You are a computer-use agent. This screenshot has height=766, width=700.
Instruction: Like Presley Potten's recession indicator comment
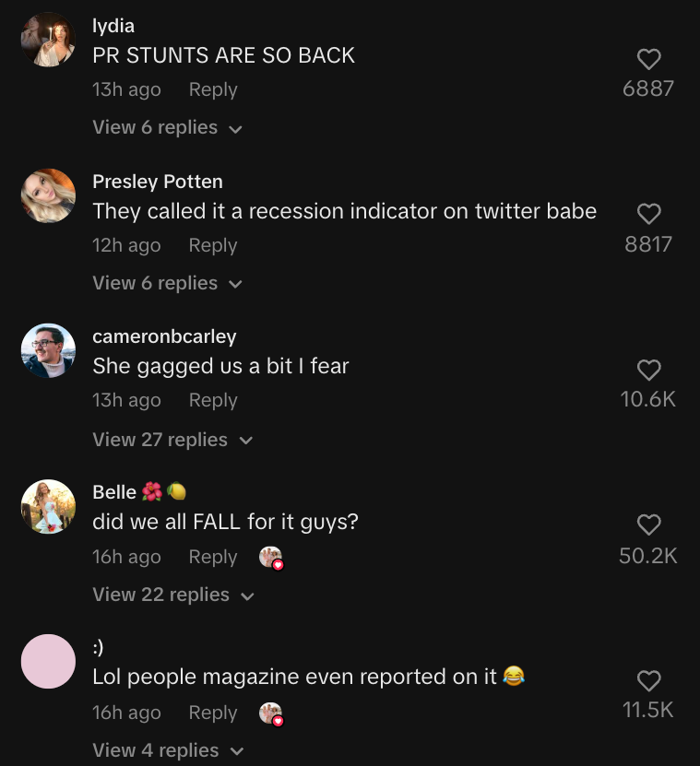coord(648,215)
